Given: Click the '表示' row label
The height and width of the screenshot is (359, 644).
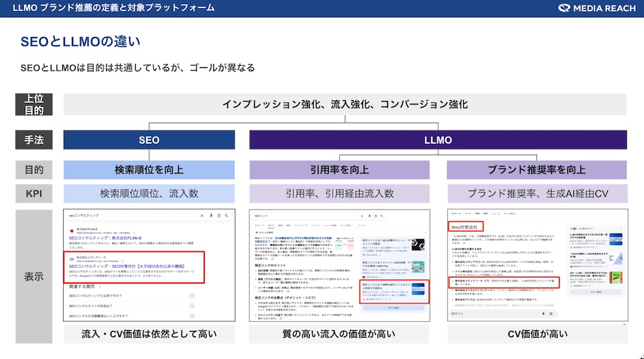Looking at the screenshot, I should 34,276.
